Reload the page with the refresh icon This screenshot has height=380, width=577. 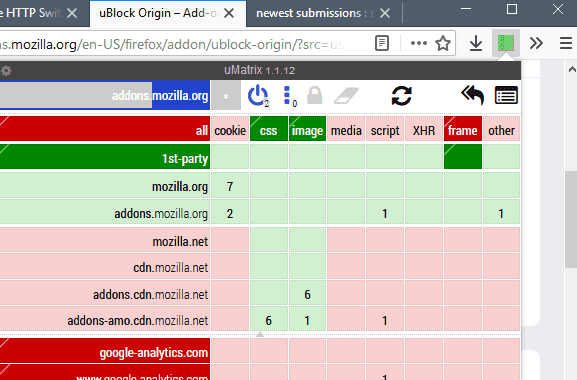[x=401, y=96]
